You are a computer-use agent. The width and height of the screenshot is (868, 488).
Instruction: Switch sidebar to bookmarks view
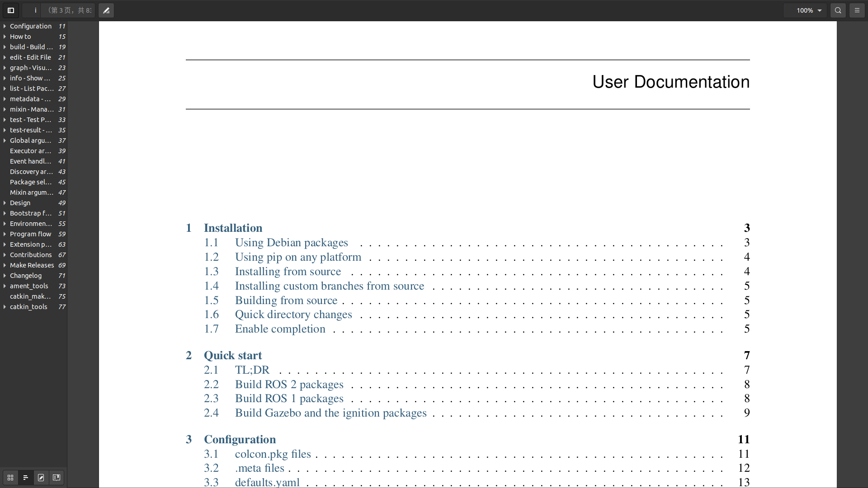coord(57,478)
